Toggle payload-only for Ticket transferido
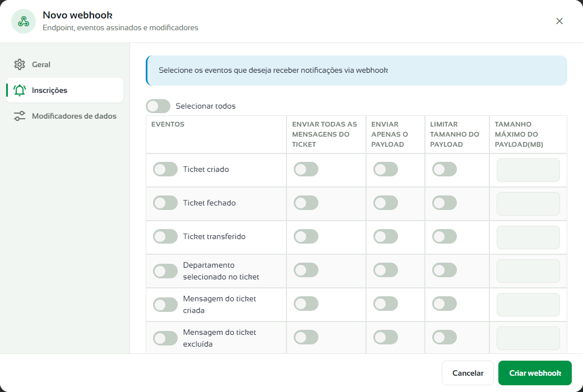This screenshot has height=392, width=583. coord(386,236)
